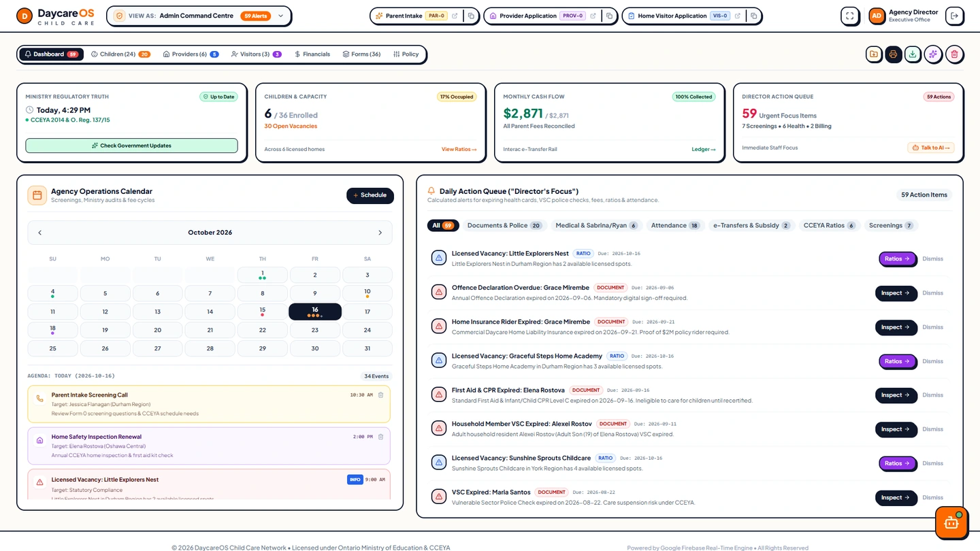Click the red trash icon in toolbar

(x=954, y=54)
